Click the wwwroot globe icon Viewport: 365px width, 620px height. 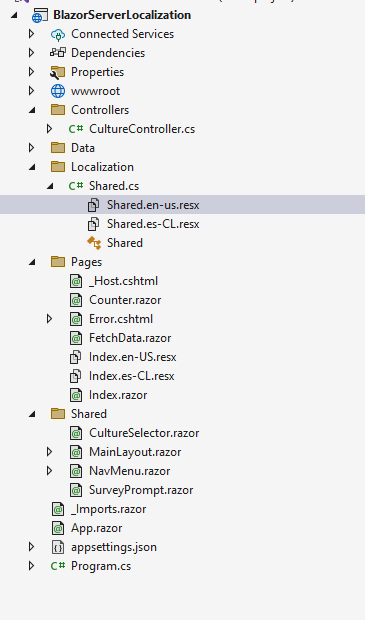point(58,91)
